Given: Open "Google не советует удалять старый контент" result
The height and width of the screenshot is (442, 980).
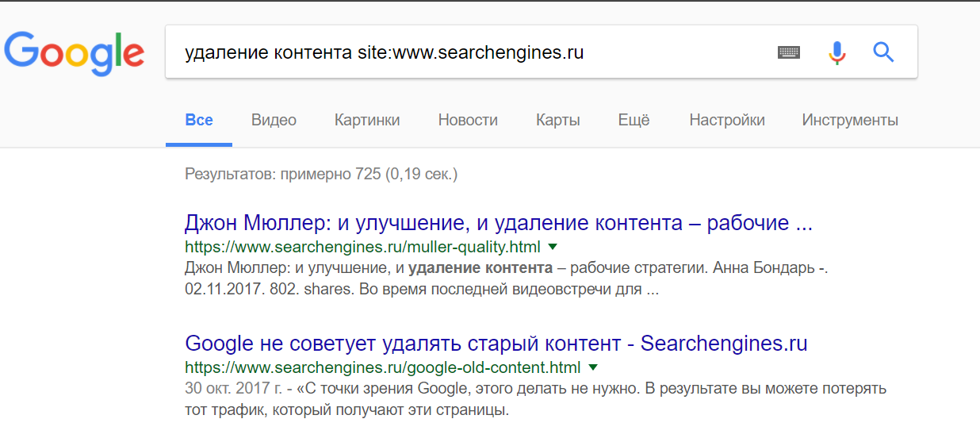Looking at the screenshot, I should [x=496, y=344].
